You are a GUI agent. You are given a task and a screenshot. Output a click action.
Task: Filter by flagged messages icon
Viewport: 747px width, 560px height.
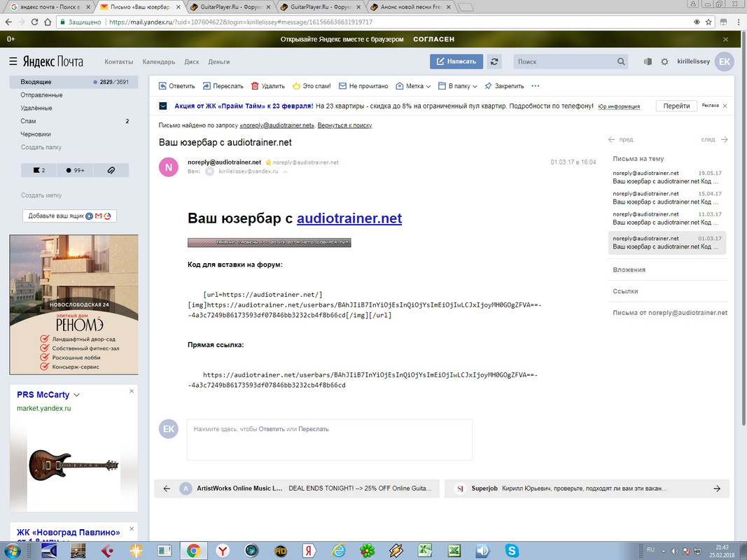coord(39,170)
